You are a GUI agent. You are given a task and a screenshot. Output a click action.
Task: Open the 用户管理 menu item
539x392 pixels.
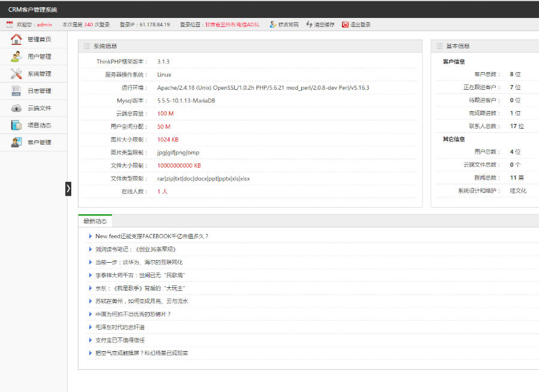(x=34, y=57)
